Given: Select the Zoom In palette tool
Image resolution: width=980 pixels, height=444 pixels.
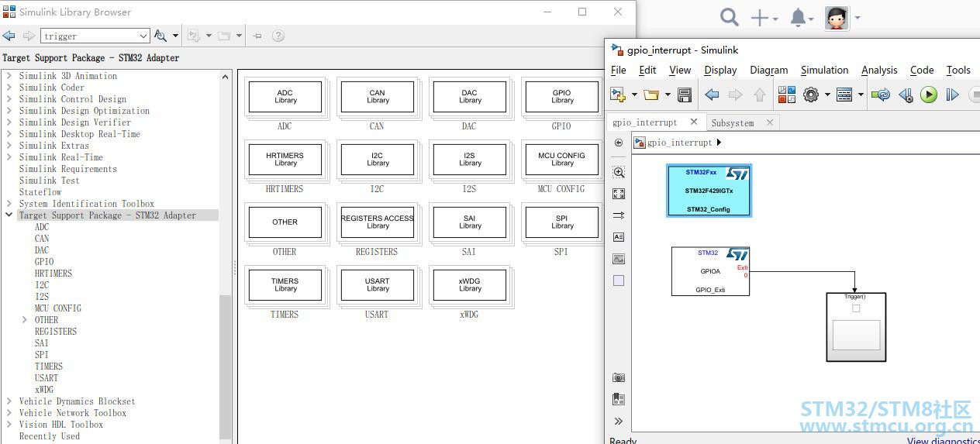Looking at the screenshot, I should (618, 172).
